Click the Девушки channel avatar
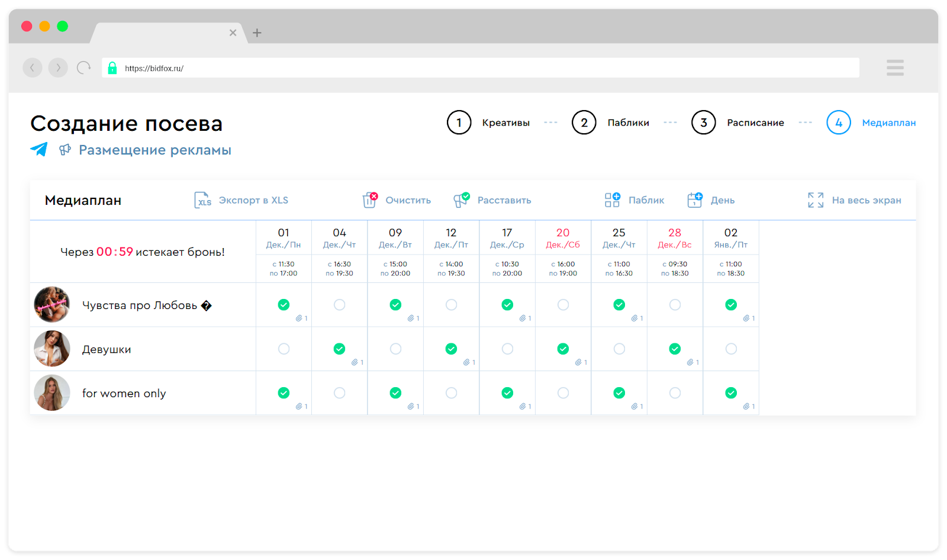The width and height of the screenshot is (947, 560). [x=52, y=349]
